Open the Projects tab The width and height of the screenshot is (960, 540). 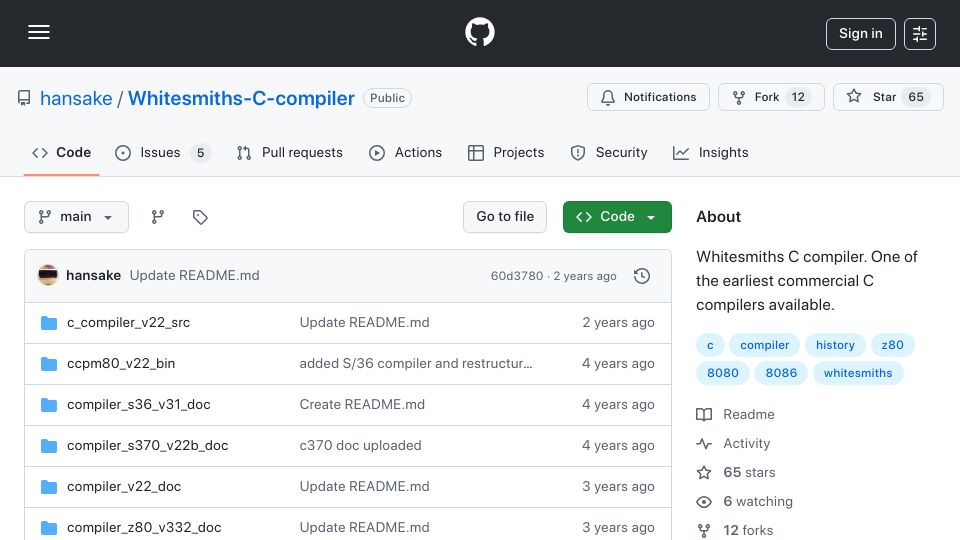[506, 152]
